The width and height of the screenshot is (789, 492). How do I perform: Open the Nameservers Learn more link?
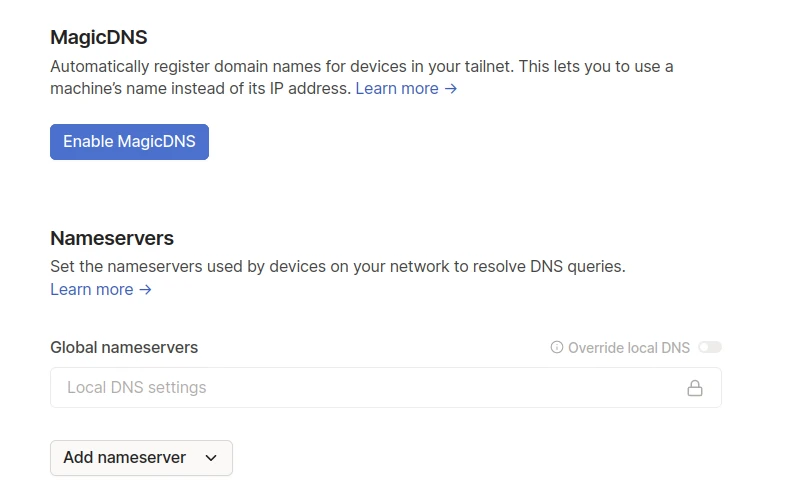pos(91,290)
